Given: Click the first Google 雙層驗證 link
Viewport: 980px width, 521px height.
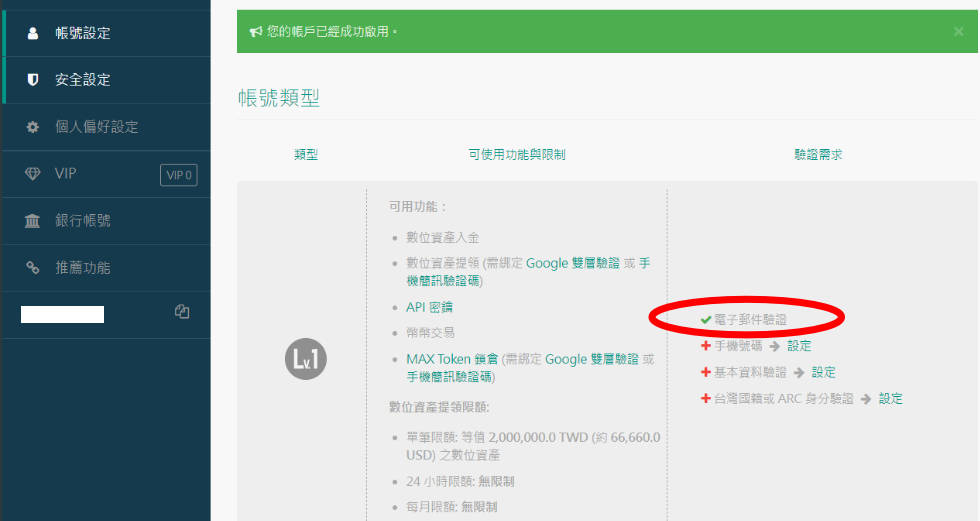Looking at the screenshot, I should (x=572, y=263).
